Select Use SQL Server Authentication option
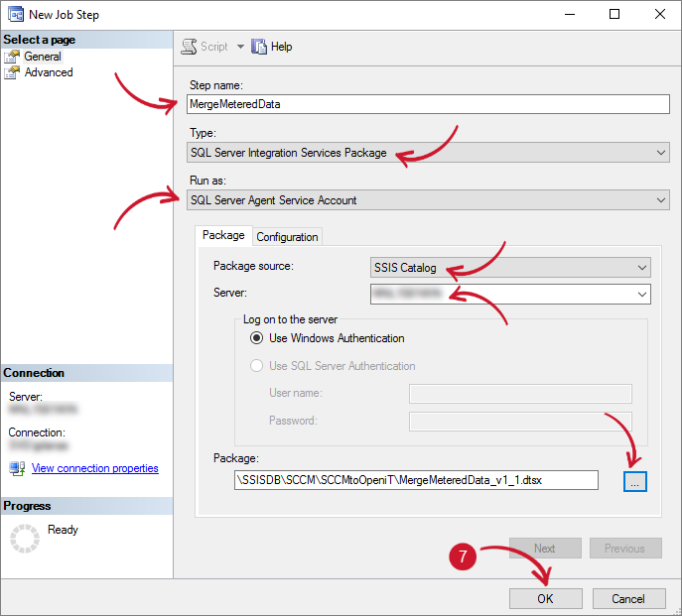 tap(256, 366)
